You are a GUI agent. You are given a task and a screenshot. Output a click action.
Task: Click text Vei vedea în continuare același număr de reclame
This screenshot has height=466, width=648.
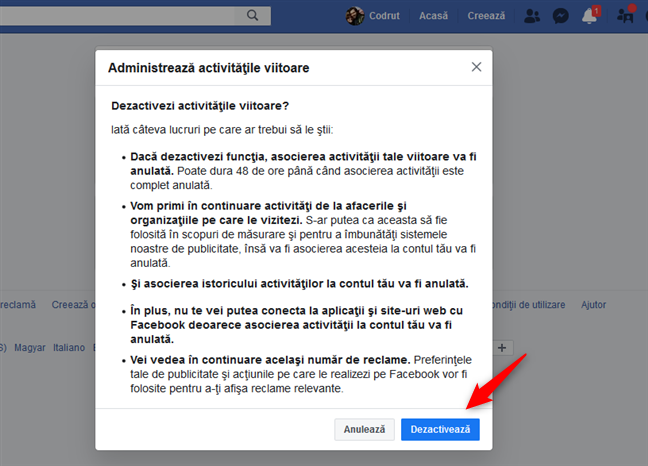tap(270, 360)
